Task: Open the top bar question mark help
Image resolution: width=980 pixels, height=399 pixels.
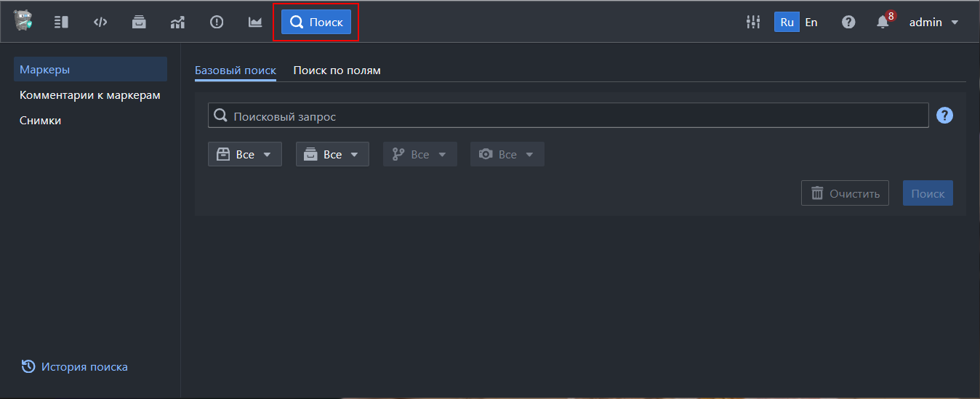Action: pos(848,22)
